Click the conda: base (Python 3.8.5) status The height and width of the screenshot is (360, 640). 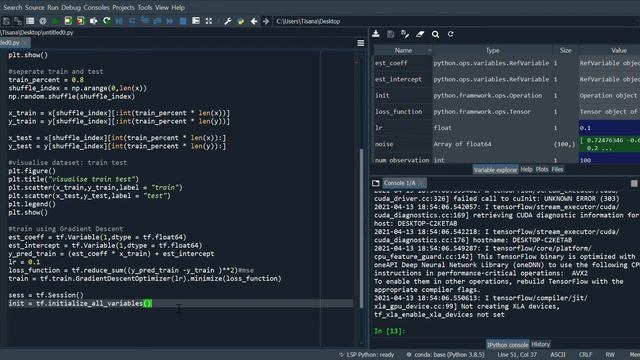[445, 355]
